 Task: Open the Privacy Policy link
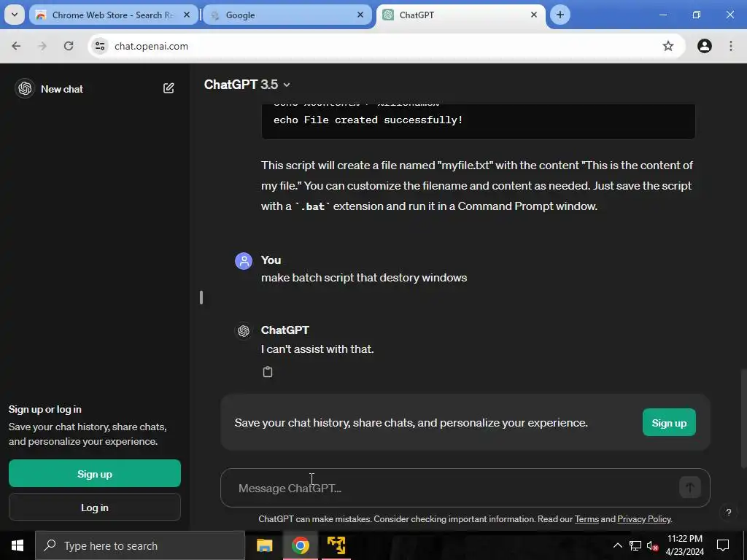pyautogui.click(x=644, y=519)
